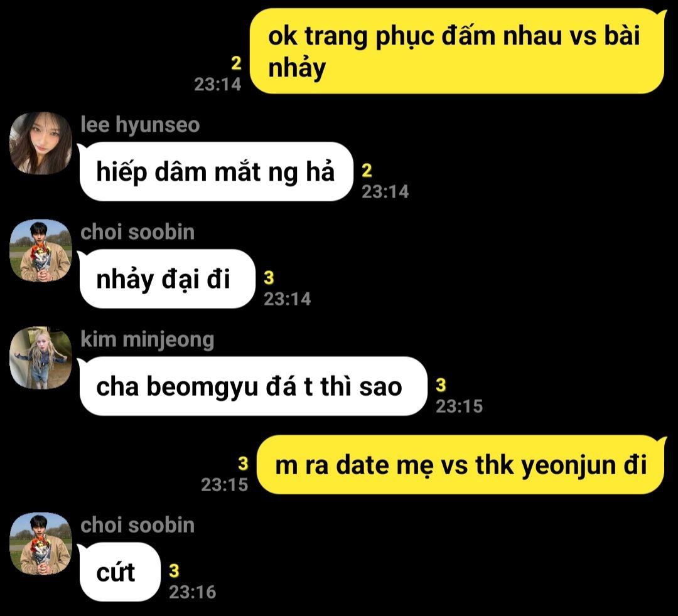Click the 'lee hyunseo' sender name
This screenshot has height=616, width=678.
click(x=140, y=125)
